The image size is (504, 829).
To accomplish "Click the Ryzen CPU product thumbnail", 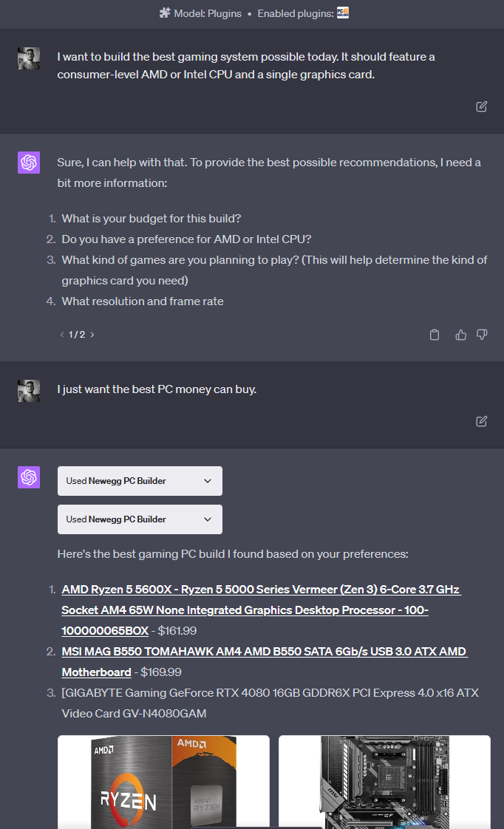I will click(163, 783).
